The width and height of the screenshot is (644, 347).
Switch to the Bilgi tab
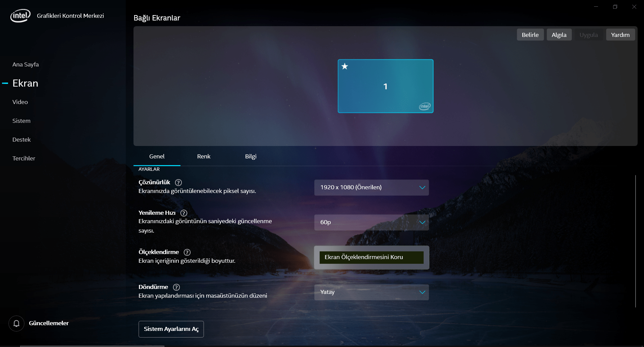click(251, 156)
